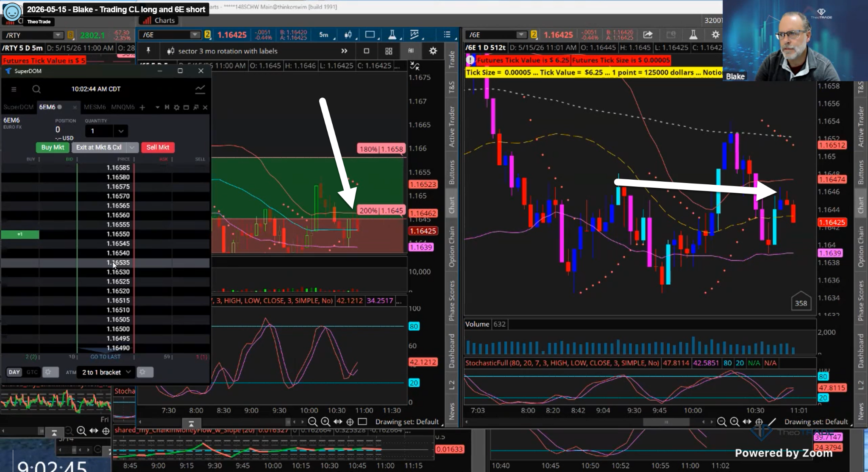868x472 pixels.
Task: Select DAY time-in-force
Action: click(14, 372)
